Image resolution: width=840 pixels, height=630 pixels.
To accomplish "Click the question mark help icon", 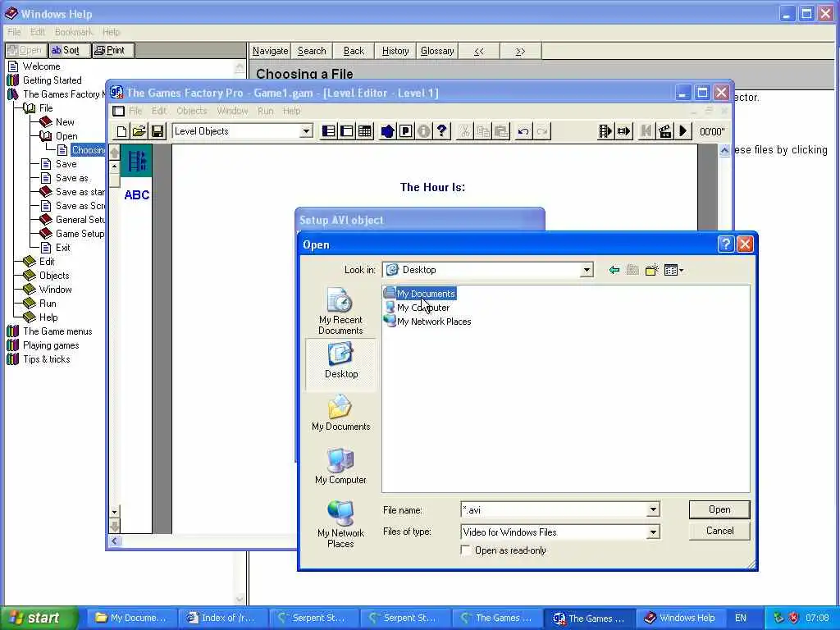I will pyautogui.click(x=442, y=131).
